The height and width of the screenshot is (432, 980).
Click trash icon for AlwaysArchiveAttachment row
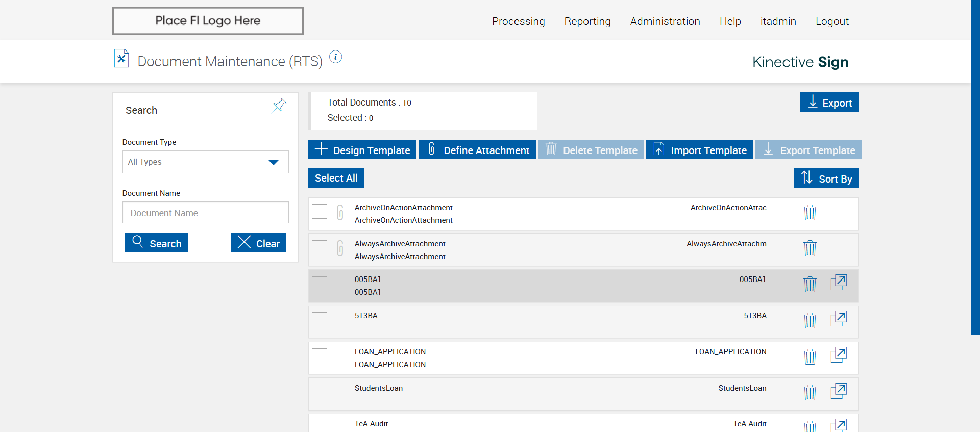click(810, 248)
